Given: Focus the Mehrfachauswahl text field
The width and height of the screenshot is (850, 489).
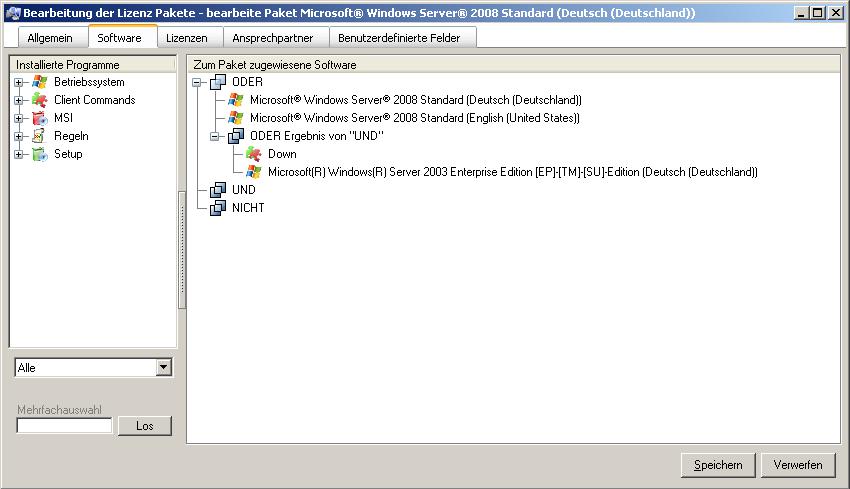Looking at the screenshot, I should click(x=64, y=426).
